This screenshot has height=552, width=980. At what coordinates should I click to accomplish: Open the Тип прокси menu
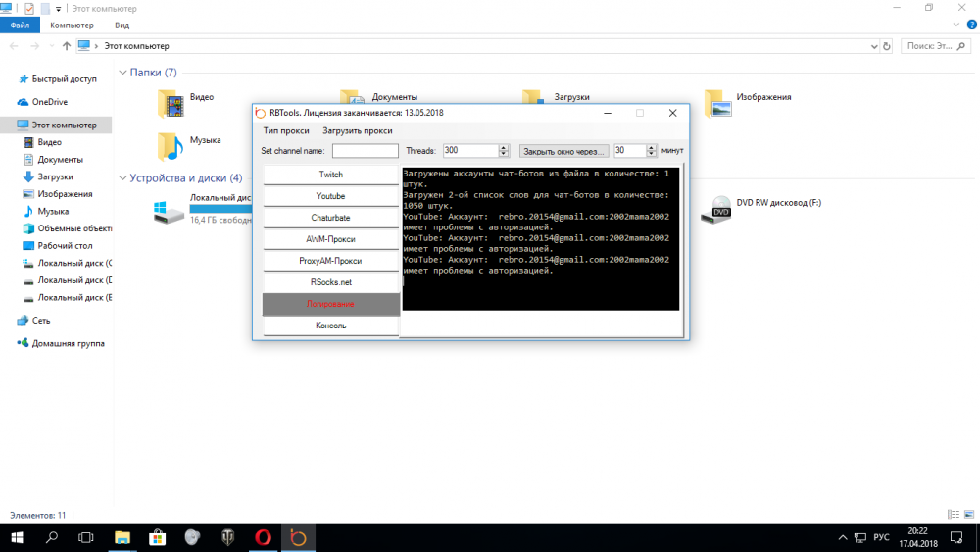[286, 130]
